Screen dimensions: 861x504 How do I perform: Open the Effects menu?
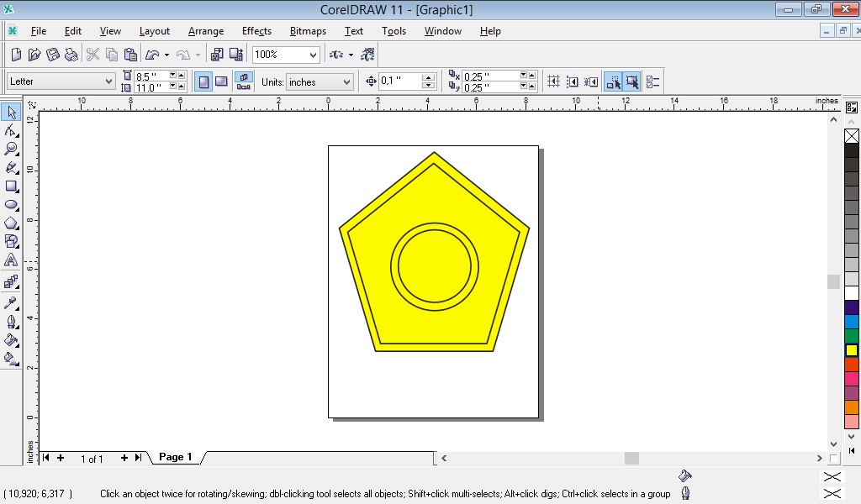point(256,31)
